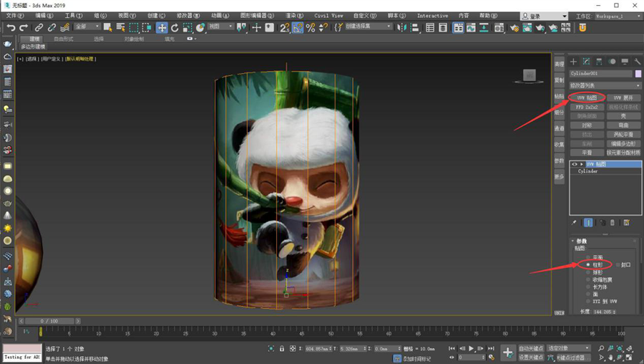
Task: Select 长方体 mapping radio button
Action: coord(588,287)
